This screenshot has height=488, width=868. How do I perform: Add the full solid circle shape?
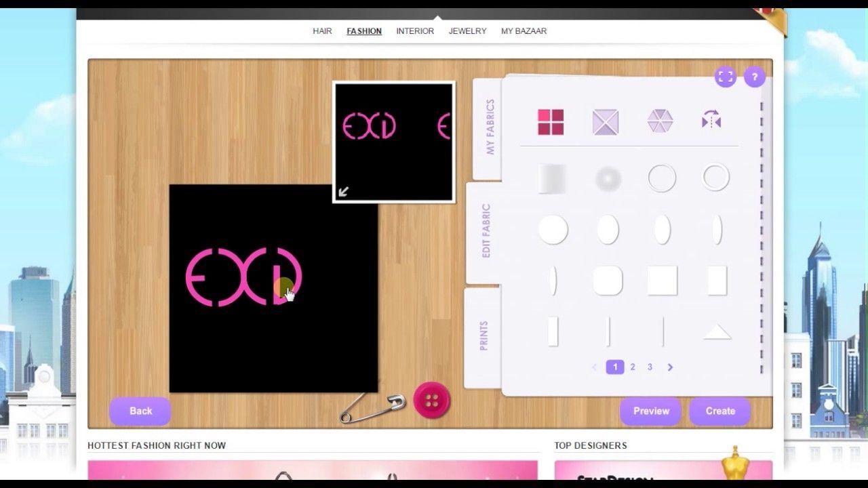click(553, 230)
